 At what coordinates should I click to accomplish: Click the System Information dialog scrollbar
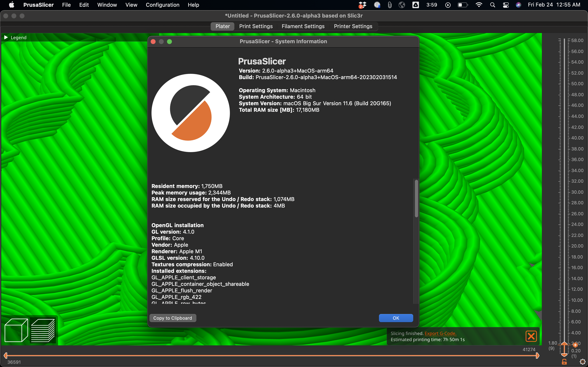click(416, 199)
